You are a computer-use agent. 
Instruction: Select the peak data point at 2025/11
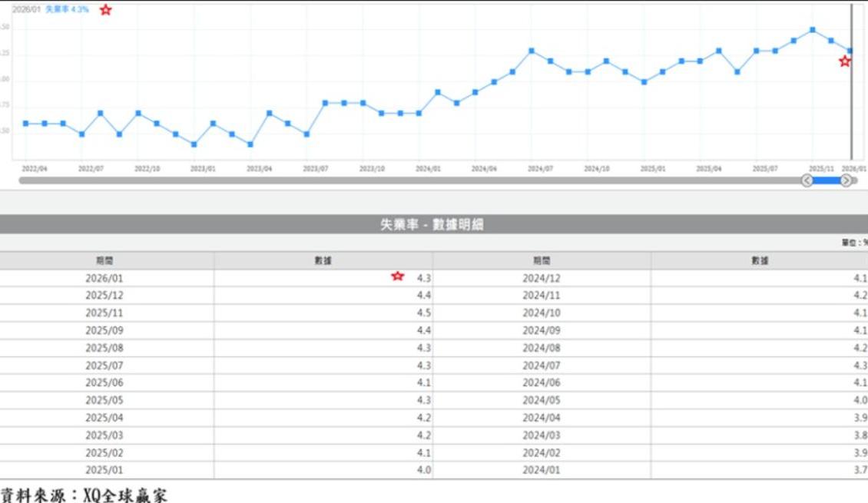coord(812,30)
